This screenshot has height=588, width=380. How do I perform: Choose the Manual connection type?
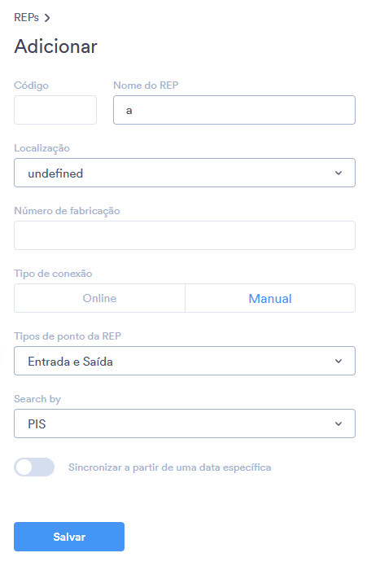pos(270,298)
